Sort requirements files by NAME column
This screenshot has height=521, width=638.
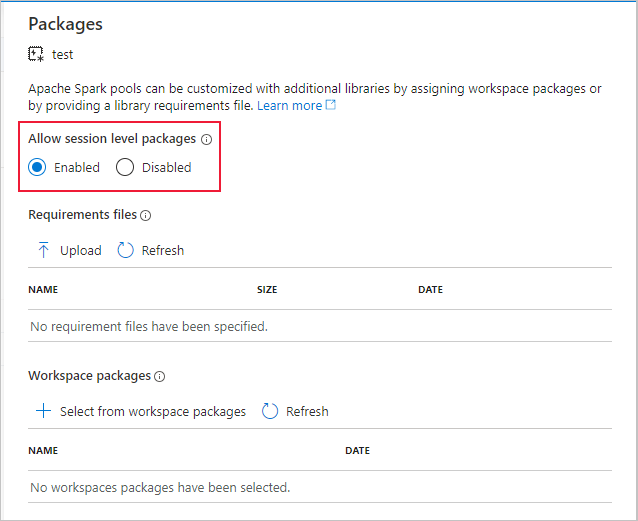click(43, 290)
